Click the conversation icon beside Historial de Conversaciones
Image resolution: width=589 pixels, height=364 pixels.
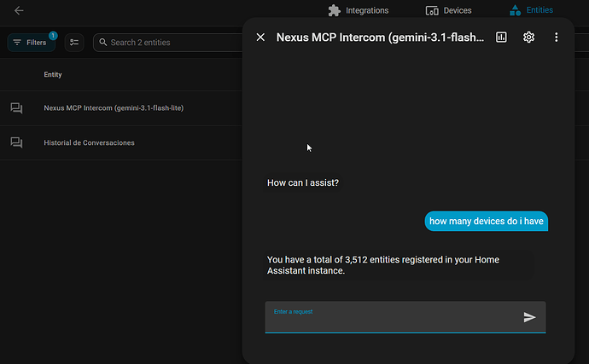[x=16, y=142]
